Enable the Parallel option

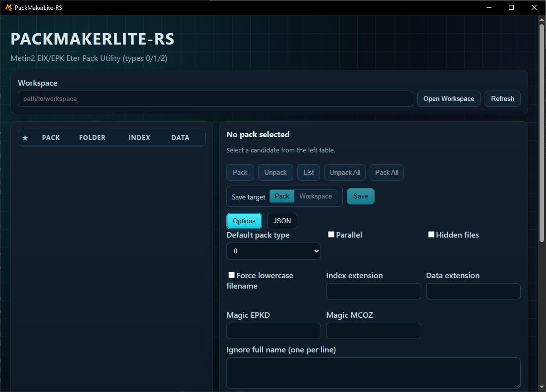(x=331, y=234)
